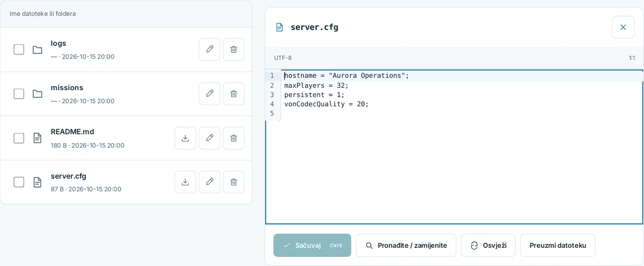644x266 pixels.
Task: Close the server.cfg editor panel
Action: [623, 27]
